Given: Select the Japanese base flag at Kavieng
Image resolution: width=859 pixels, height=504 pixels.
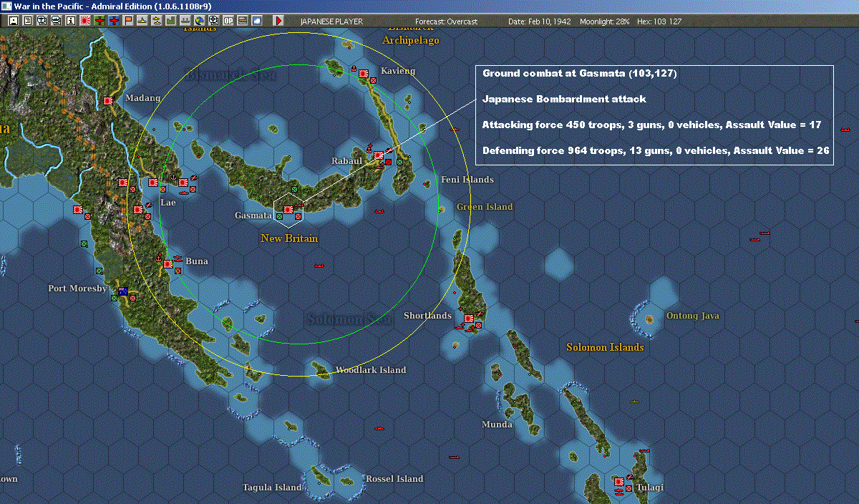Looking at the screenshot, I should click(x=364, y=74).
